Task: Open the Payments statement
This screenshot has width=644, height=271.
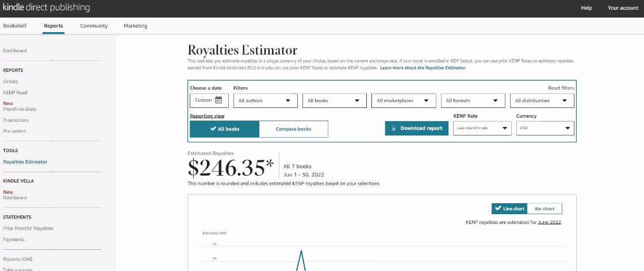Action: 14,239
